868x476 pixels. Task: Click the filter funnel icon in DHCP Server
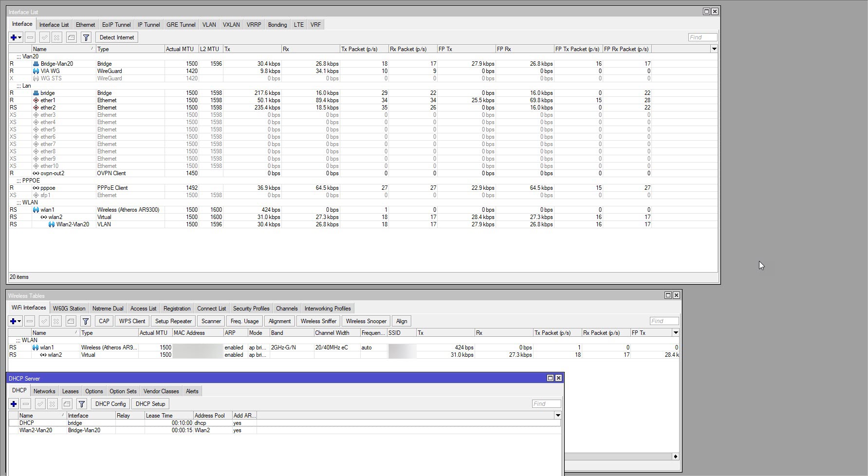tap(82, 404)
